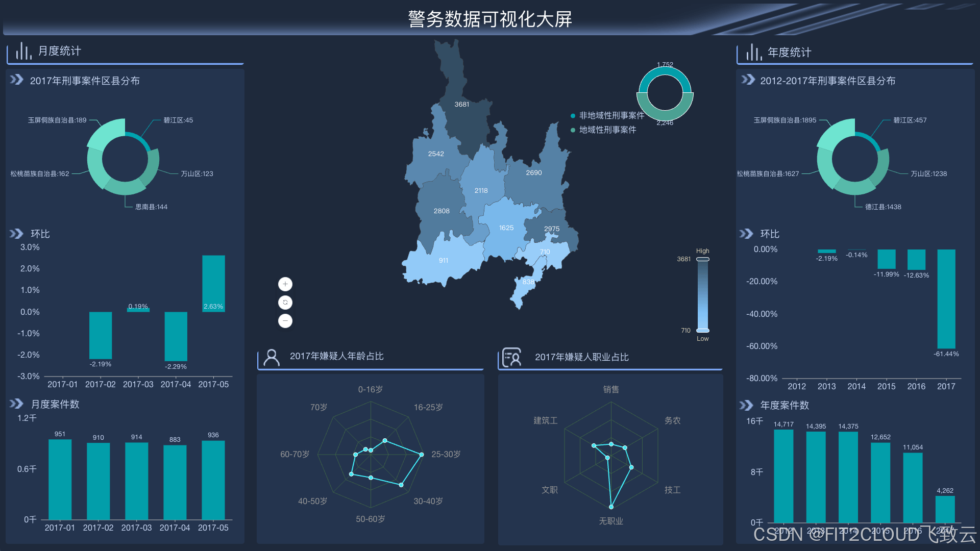Image resolution: width=980 pixels, height=551 pixels.
Task: Click the bar chart icon beside 月度统计
Action: [x=23, y=51]
